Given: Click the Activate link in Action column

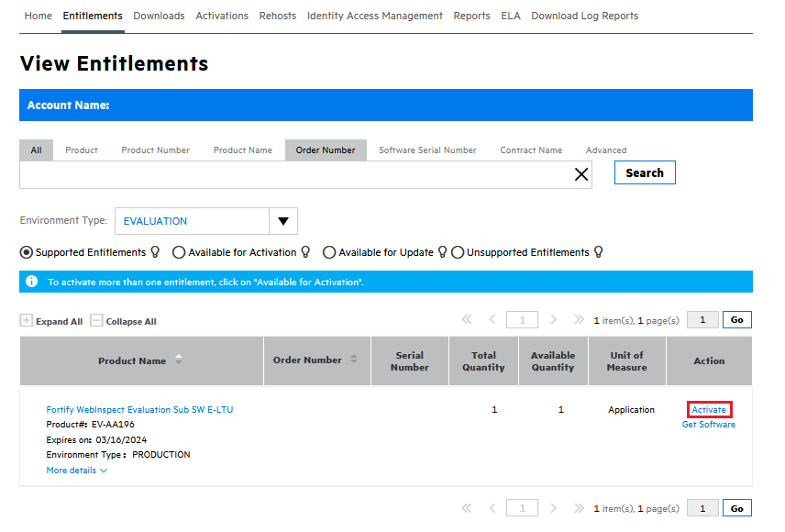Looking at the screenshot, I should tap(709, 410).
